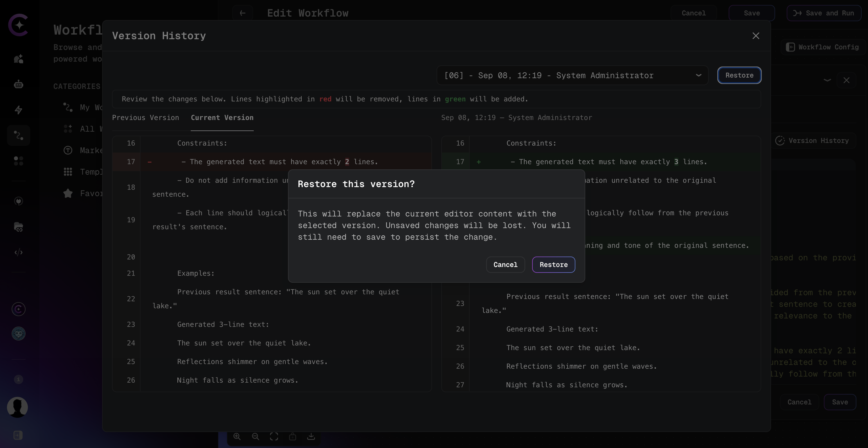Download the workflow canvas image

coord(311,437)
